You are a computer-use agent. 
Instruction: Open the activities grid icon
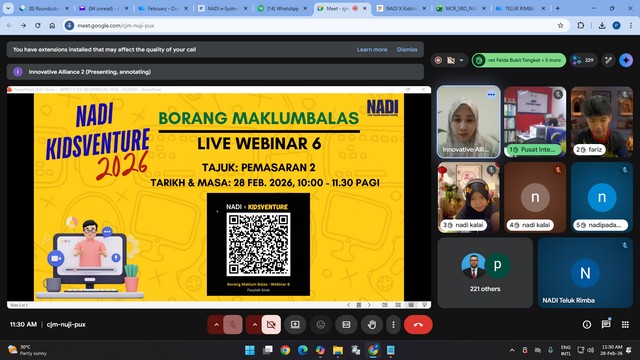[625, 324]
